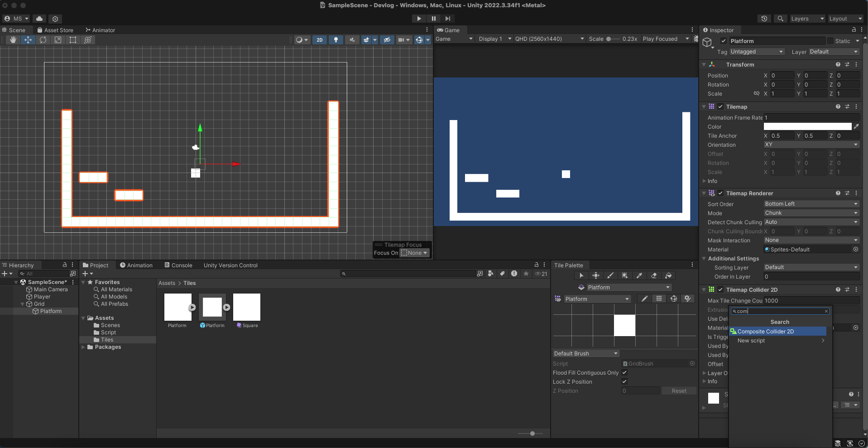Switch to the Asset Store tab

(x=55, y=30)
